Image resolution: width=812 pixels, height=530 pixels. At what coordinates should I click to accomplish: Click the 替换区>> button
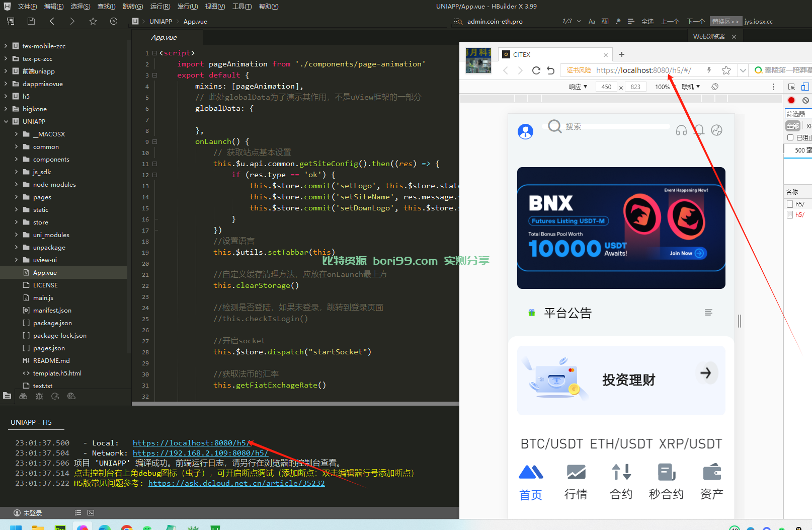pyautogui.click(x=725, y=21)
